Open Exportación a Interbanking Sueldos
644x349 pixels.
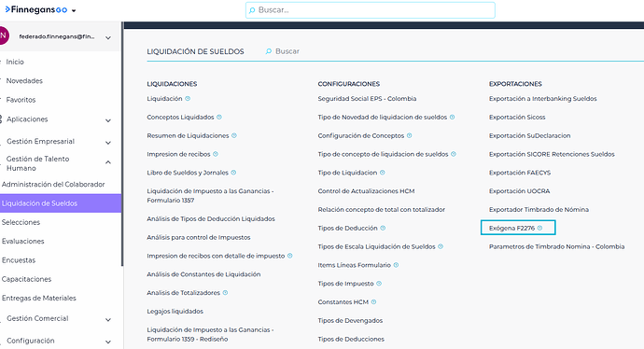[543, 99]
